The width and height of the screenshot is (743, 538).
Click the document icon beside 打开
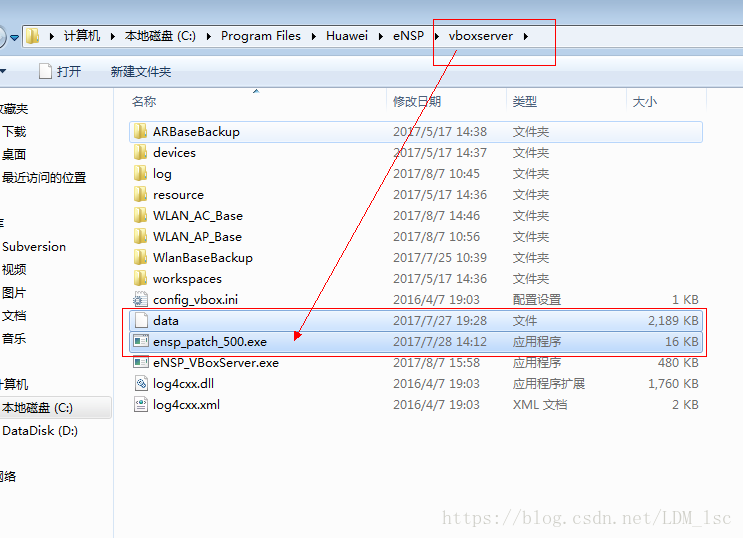(45, 71)
